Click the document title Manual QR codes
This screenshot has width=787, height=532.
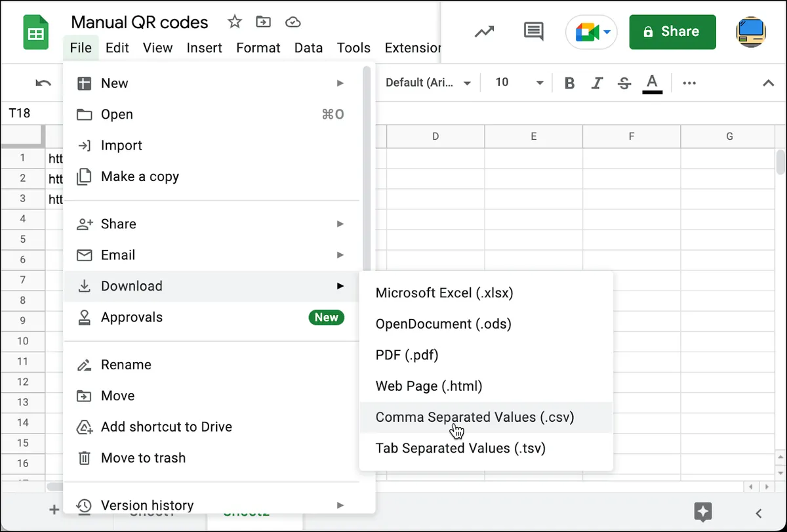[x=140, y=22]
